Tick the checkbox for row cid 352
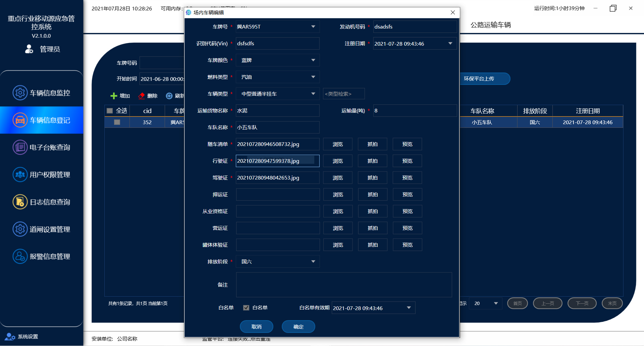 click(117, 122)
